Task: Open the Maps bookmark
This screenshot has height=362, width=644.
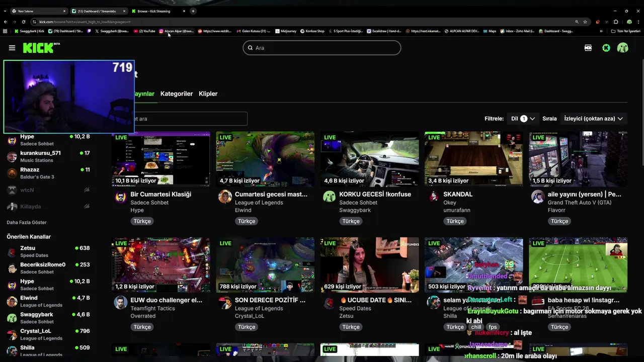Action: point(489,31)
